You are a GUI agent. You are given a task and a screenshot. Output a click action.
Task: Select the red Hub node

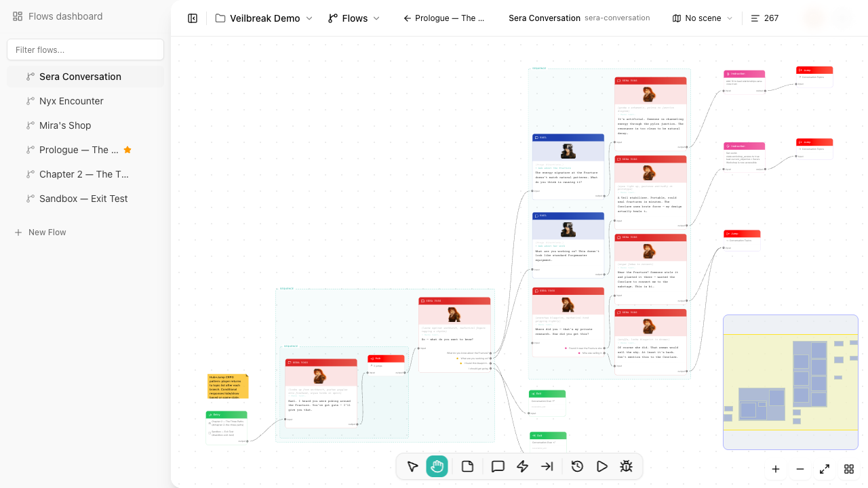[x=386, y=364]
